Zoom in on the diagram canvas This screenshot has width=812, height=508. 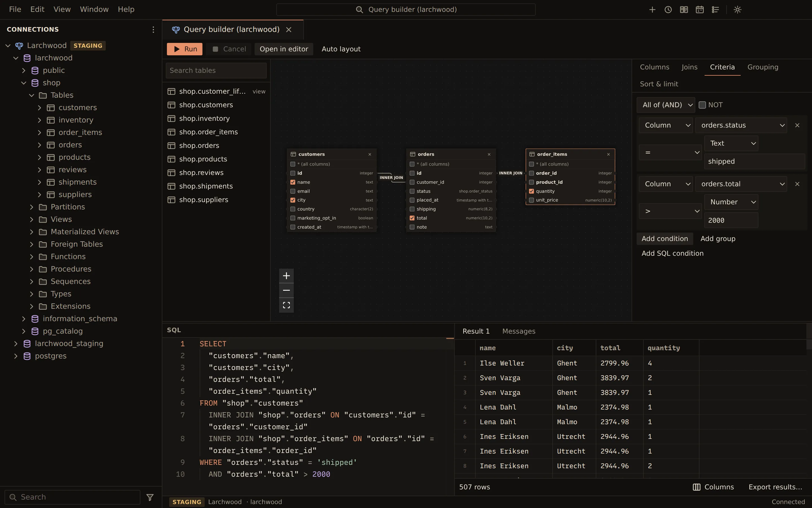(286, 276)
